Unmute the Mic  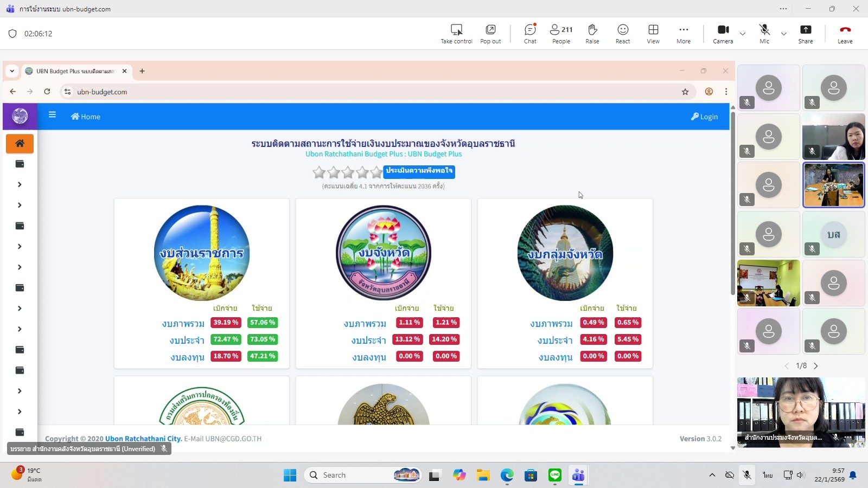(x=764, y=34)
